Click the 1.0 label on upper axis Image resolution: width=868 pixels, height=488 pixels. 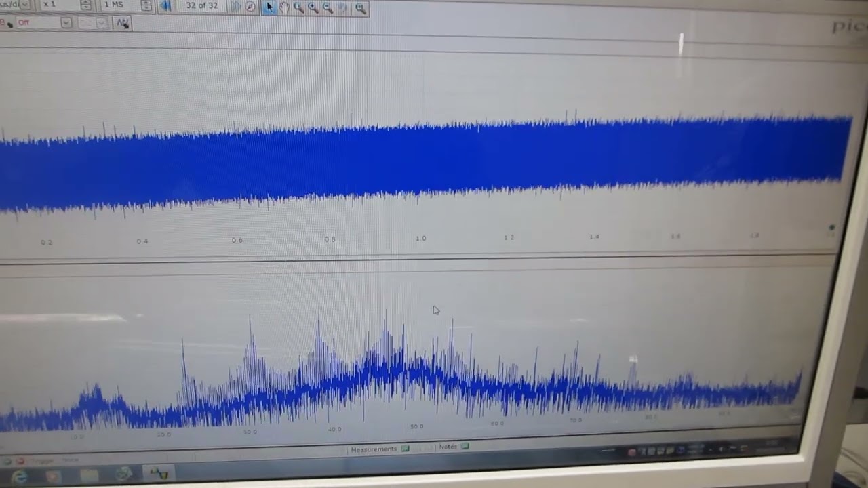(420, 239)
